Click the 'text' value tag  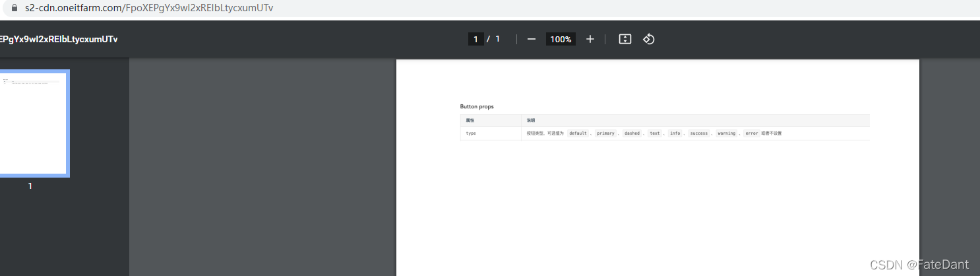[655, 133]
